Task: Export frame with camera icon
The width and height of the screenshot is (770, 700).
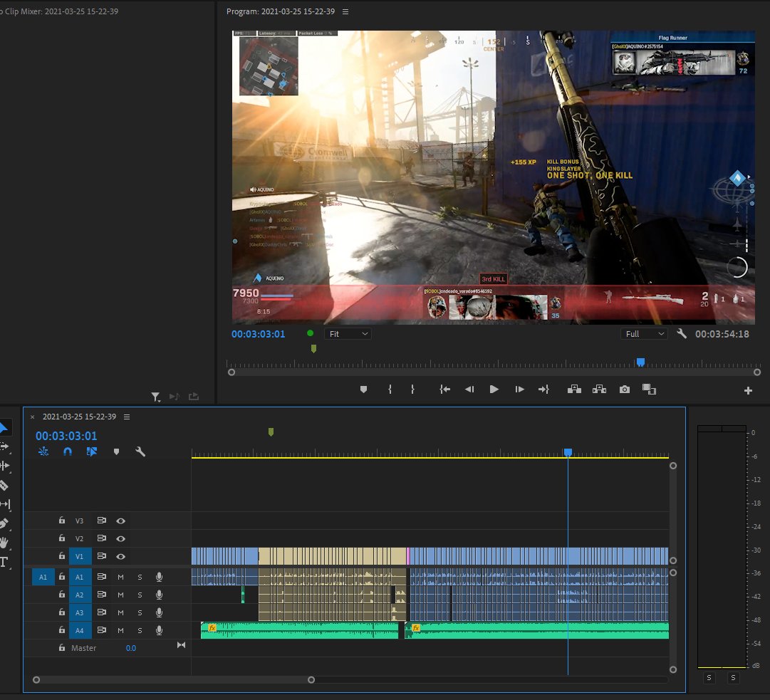Action: pos(625,390)
